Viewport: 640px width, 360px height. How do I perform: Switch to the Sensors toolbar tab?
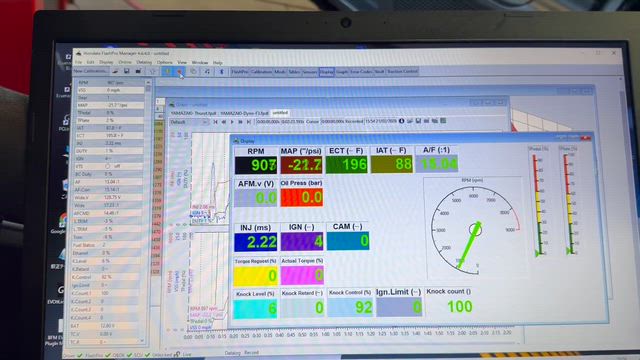coord(310,72)
